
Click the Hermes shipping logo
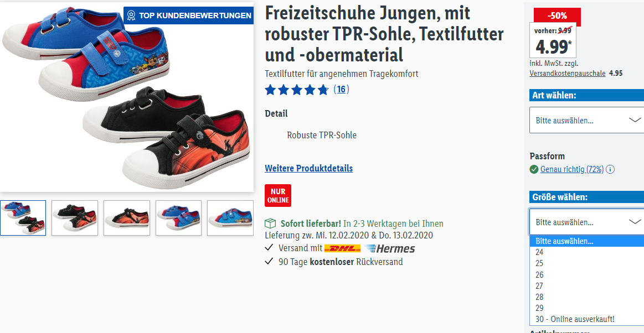pyautogui.click(x=389, y=248)
